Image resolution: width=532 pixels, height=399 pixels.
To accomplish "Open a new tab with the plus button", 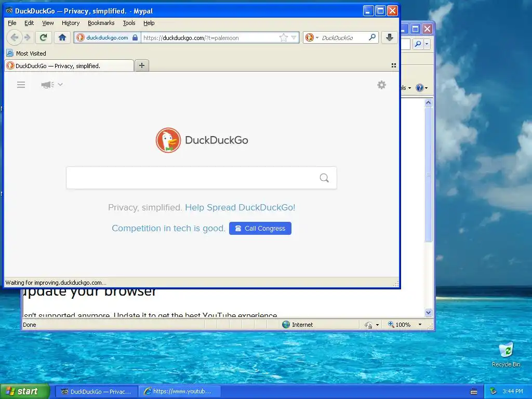I will 142,65.
